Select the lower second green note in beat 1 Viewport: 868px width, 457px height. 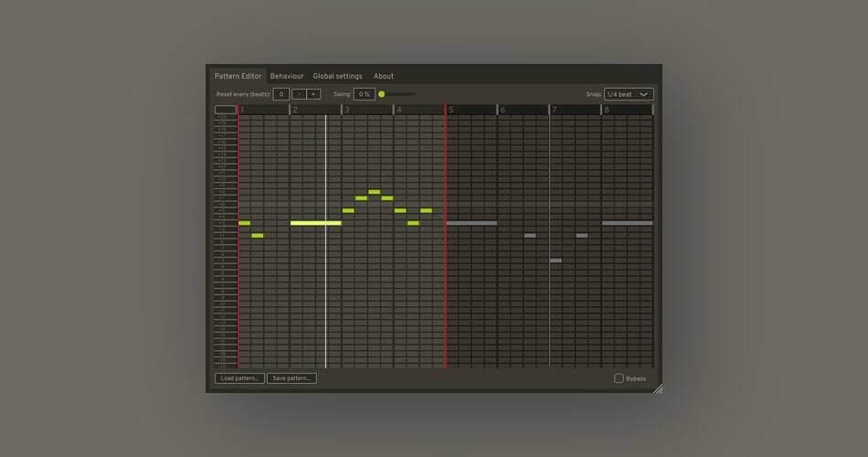click(x=258, y=236)
